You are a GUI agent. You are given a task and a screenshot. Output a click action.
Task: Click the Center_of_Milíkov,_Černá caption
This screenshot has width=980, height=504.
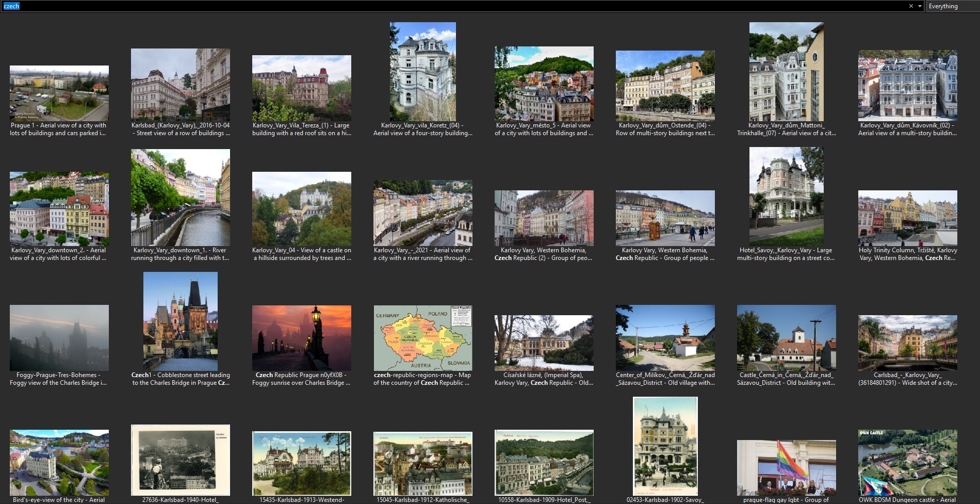click(665, 379)
